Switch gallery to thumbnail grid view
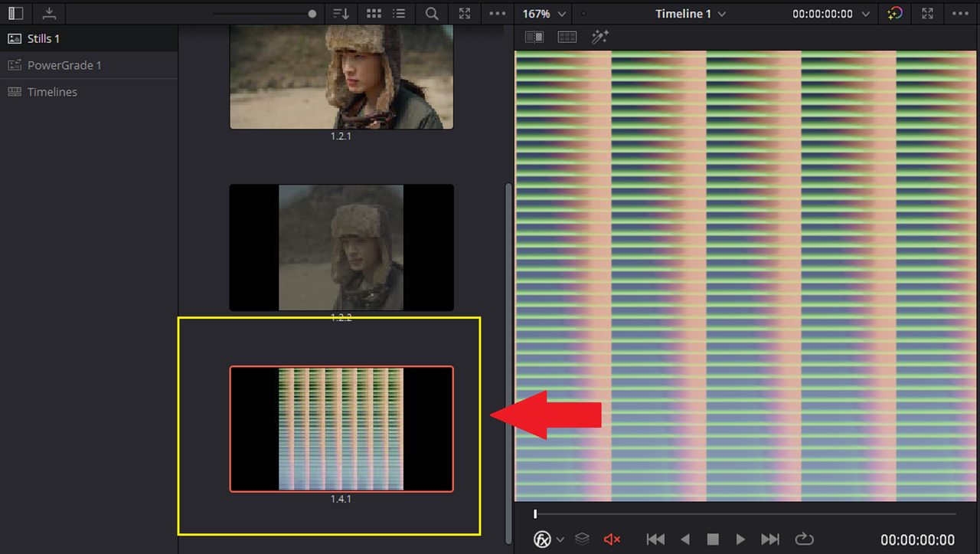Image resolution: width=980 pixels, height=554 pixels. pyautogui.click(x=374, y=13)
